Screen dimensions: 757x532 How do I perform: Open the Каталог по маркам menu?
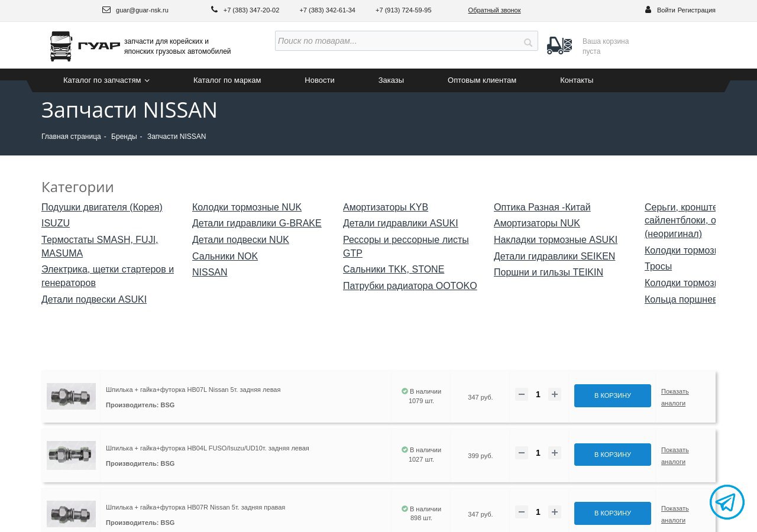click(x=227, y=80)
